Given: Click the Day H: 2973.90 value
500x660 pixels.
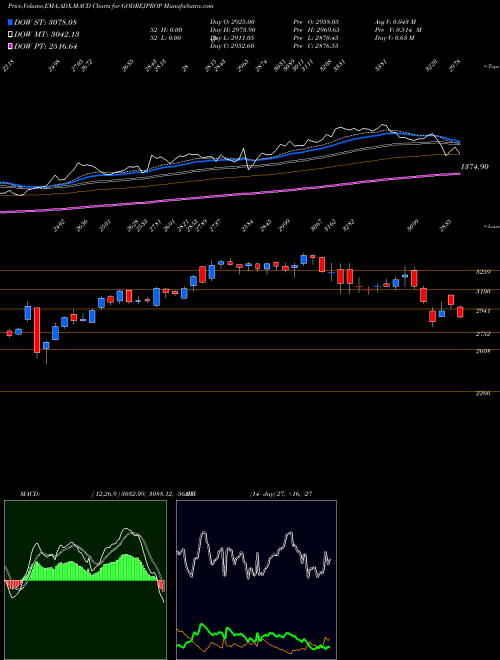Looking at the screenshot, I should click(x=232, y=30).
